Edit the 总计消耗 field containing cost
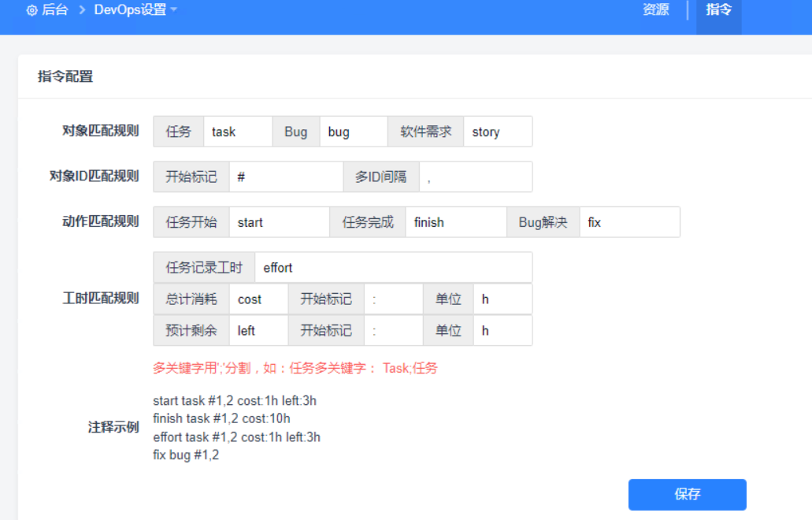812x520 pixels. pyautogui.click(x=258, y=299)
